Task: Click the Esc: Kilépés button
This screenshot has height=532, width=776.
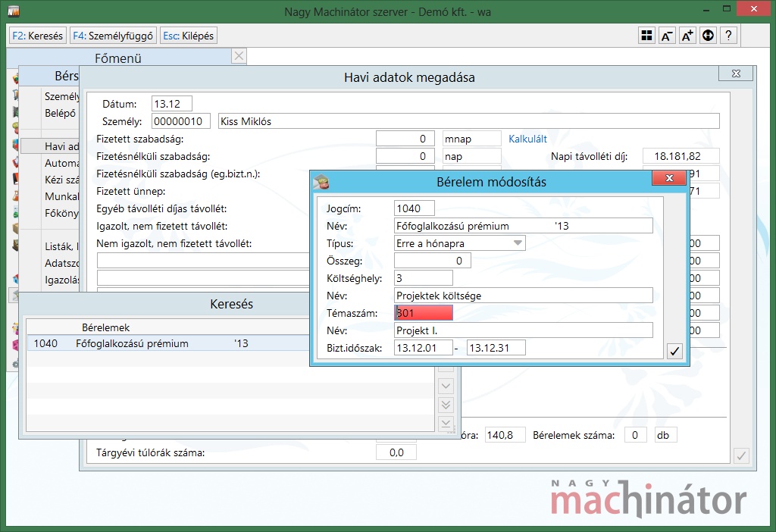Action: pyautogui.click(x=188, y=36)
